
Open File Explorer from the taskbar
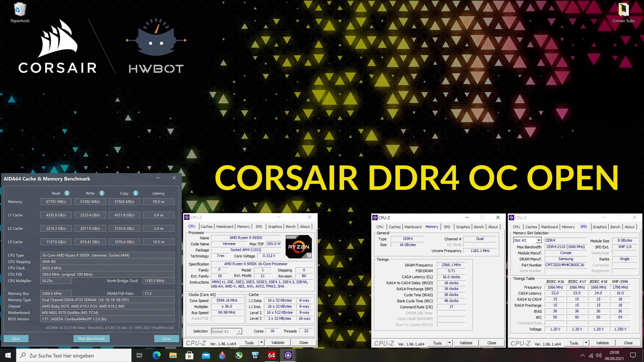pos(173,355)
